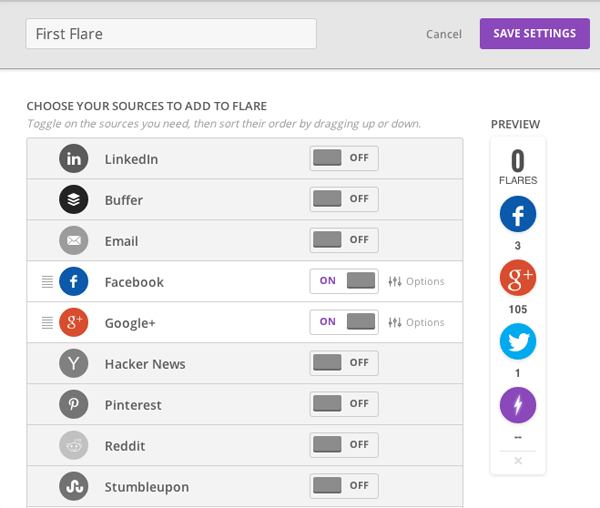Click the Hacker News Y icon
The image size is (600, 508).
(x=73, y=363)
